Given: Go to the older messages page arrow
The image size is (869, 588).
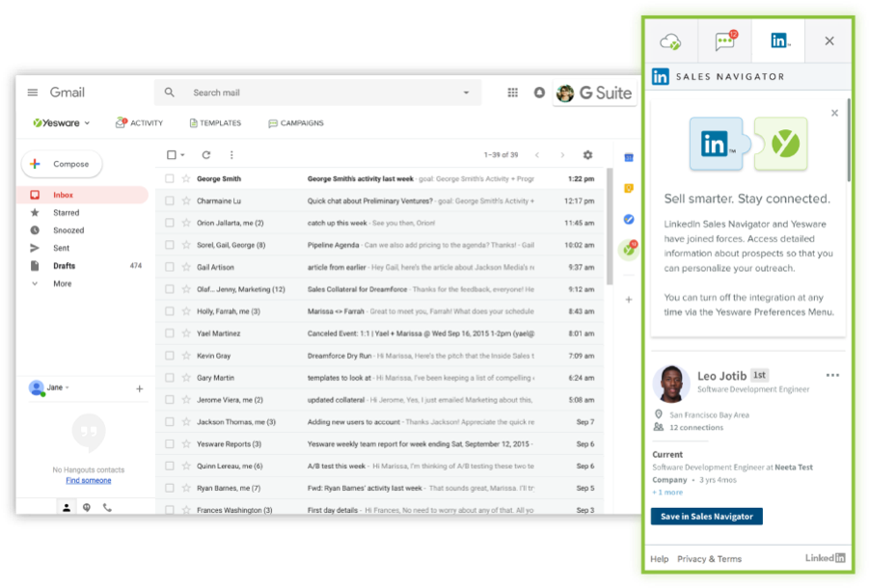Looking at the screenshot, I should (562, 155).
